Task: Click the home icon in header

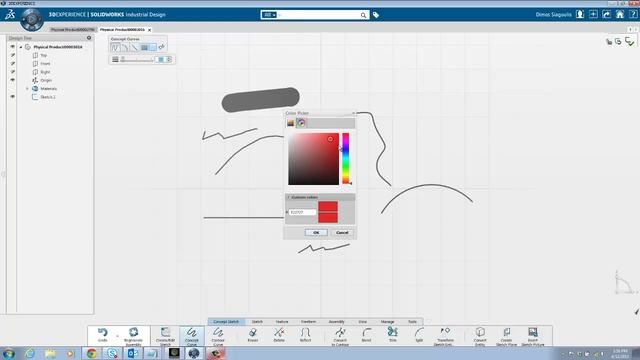Action: click(x=620, y=14)
